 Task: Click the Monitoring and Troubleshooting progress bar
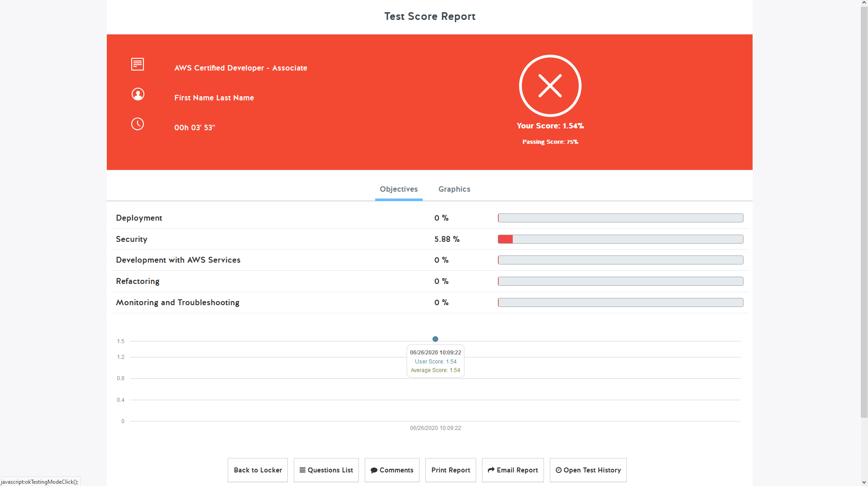click(x=620, y=302)
